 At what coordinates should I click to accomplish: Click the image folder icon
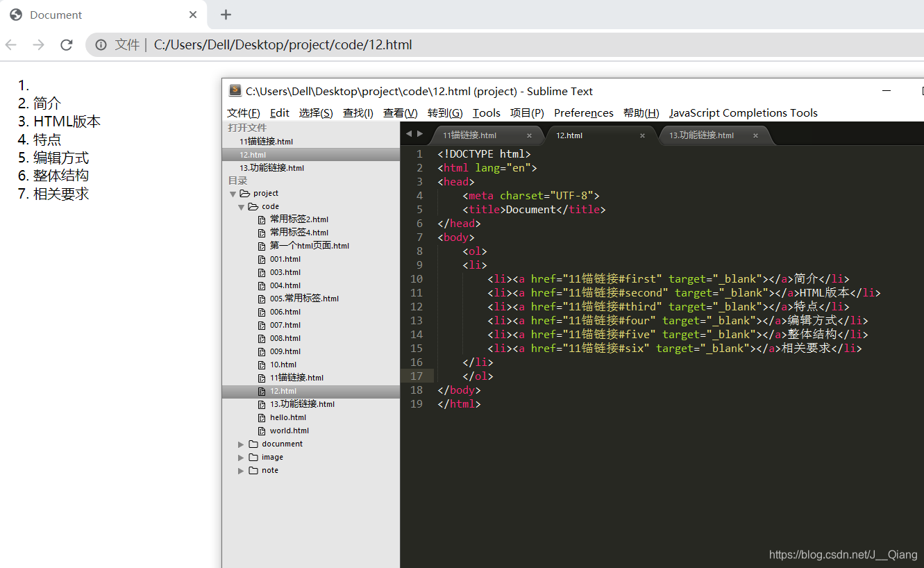click(x=253, y=458)
